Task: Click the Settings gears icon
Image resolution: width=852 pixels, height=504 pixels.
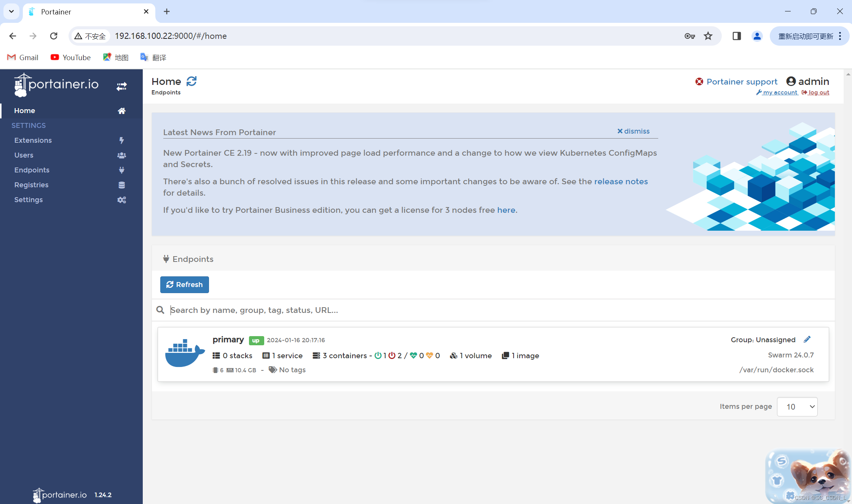Action: pyautogui.click(x=121, y=200)
